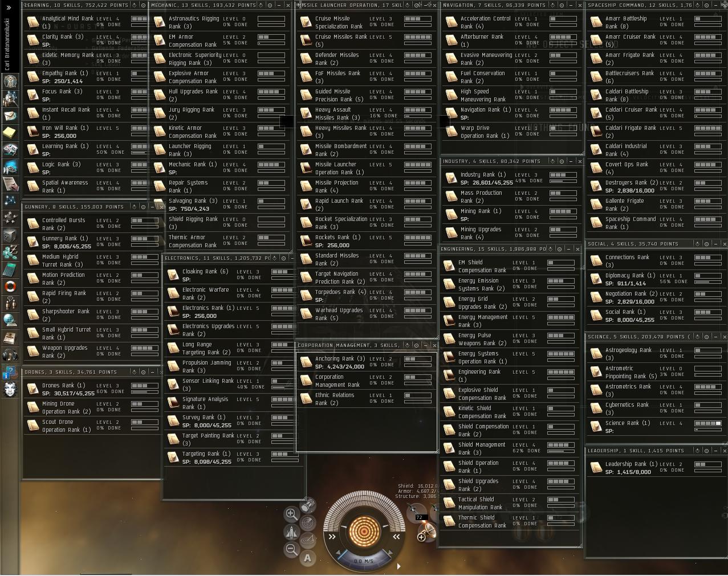Open the radar scanner icon on HUD
Screen dimensions: 728x576
(x=308, y=523)
